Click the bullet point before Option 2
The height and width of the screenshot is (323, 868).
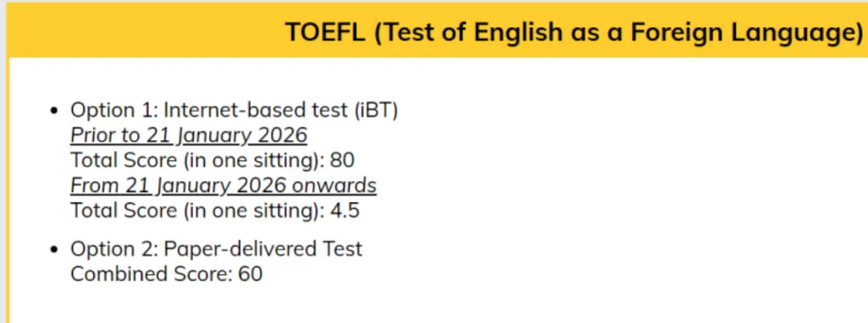click(54, 249)
